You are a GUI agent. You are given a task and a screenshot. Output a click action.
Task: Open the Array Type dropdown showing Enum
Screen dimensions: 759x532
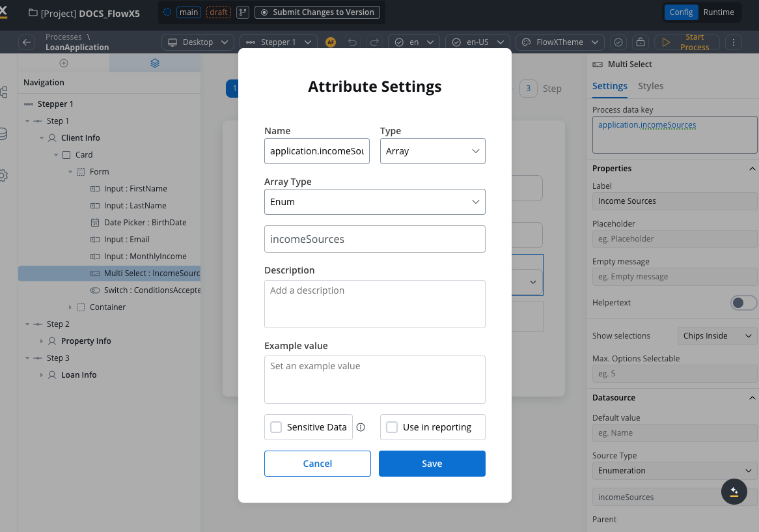tap(375, 202)
